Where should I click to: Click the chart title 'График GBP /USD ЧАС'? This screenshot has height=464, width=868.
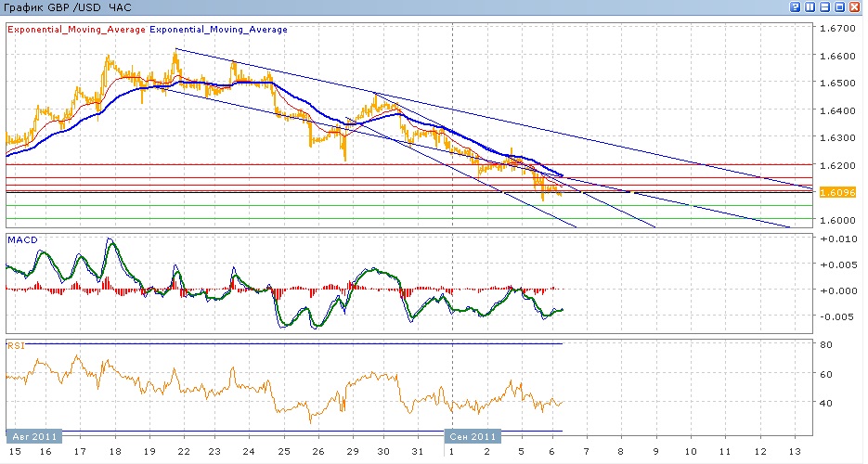[x=69, y=7]
